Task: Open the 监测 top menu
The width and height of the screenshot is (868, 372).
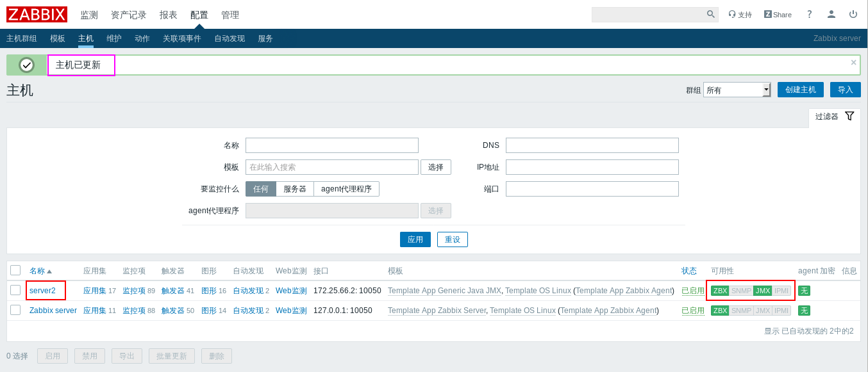Action: (89, 15)
